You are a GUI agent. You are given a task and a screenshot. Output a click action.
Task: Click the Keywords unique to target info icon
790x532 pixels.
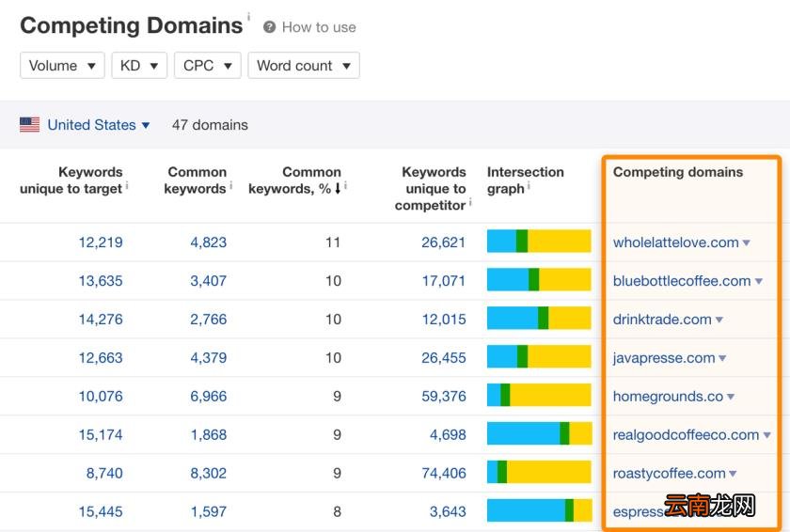coord(127,186)
